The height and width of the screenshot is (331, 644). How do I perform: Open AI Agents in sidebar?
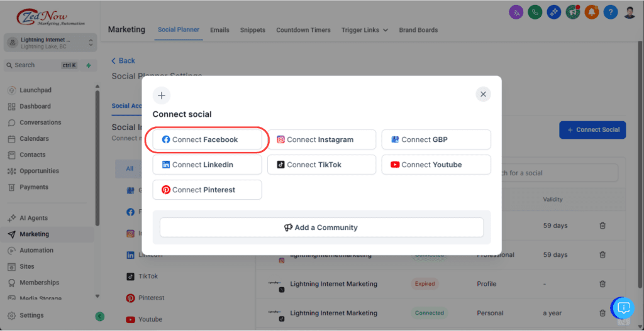33,218
